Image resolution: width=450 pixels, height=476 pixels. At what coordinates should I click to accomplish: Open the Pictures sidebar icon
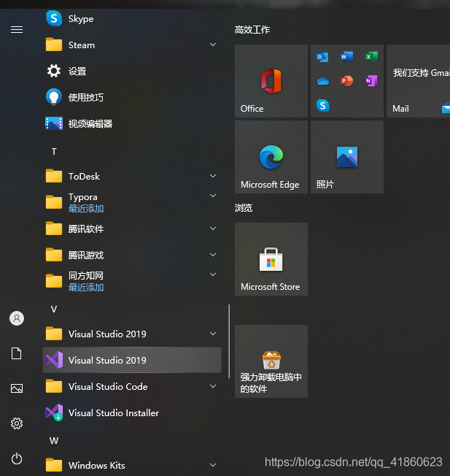(17, 388)
